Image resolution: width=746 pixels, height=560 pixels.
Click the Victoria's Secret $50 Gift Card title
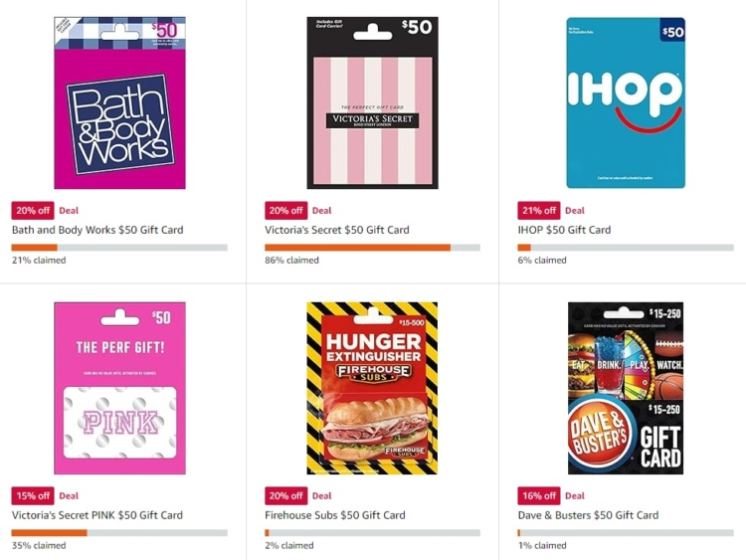[337, 230]
